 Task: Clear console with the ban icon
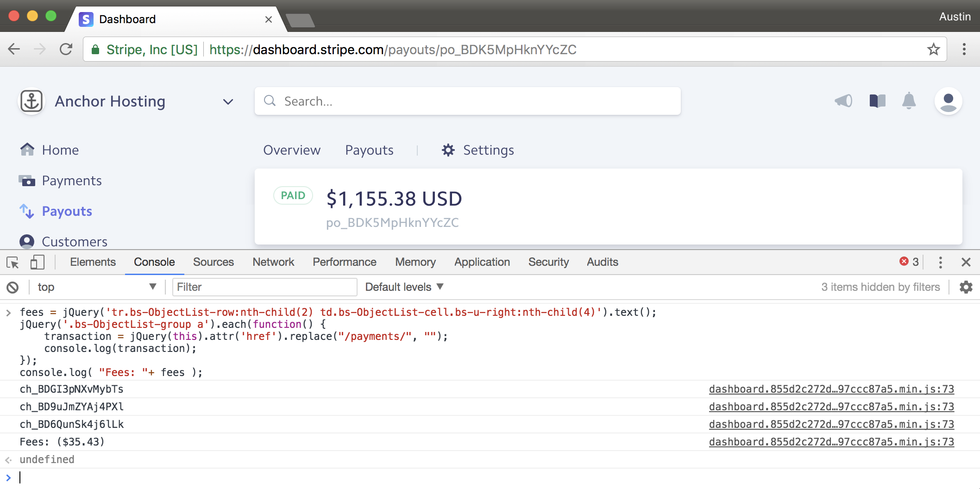[13, 288]
